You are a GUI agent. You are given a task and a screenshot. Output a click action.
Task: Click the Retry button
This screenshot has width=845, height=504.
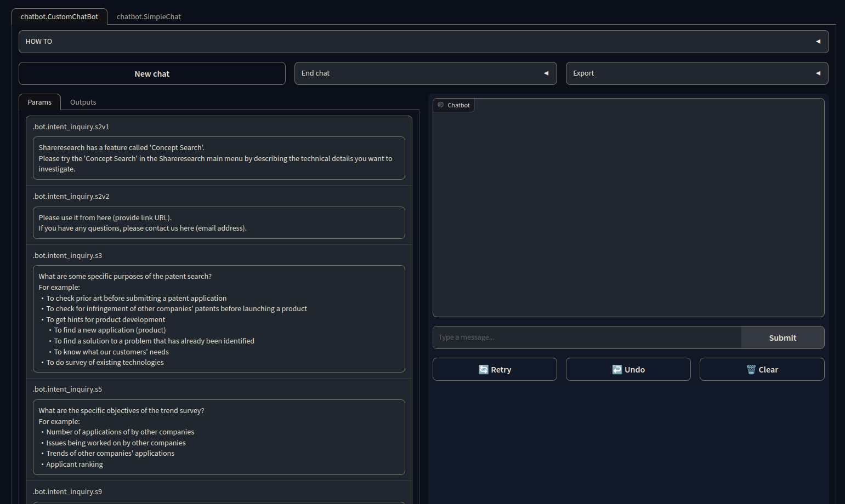coord(494,369)
